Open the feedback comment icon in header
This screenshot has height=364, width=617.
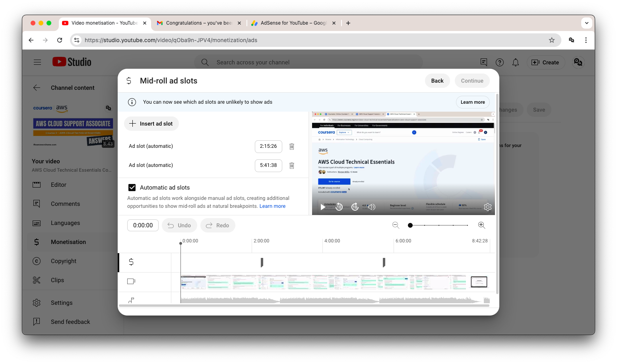pos(484,62)
